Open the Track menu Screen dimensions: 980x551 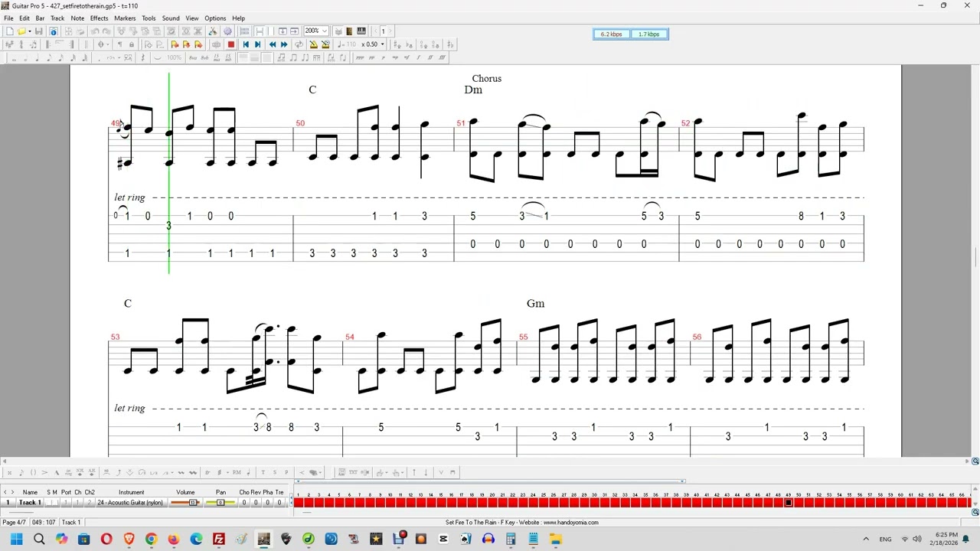click(x=57, y=18)
